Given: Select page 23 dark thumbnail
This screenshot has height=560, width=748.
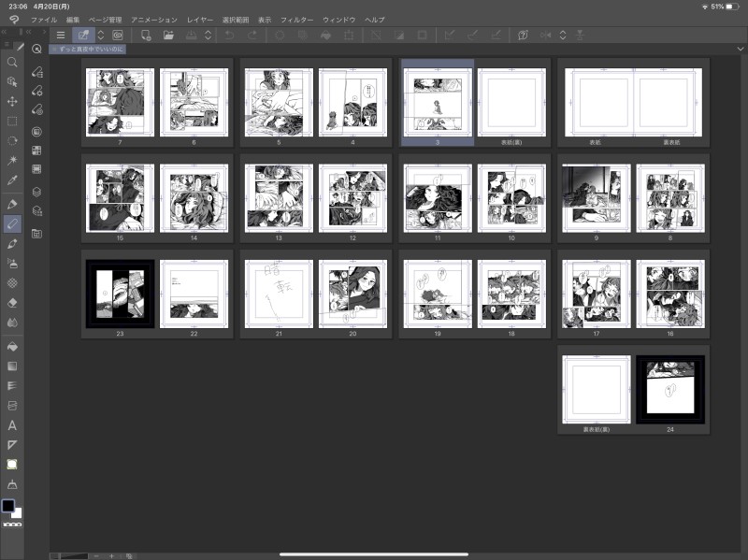Looking at the screenshot, I should (x=121, y=294).
